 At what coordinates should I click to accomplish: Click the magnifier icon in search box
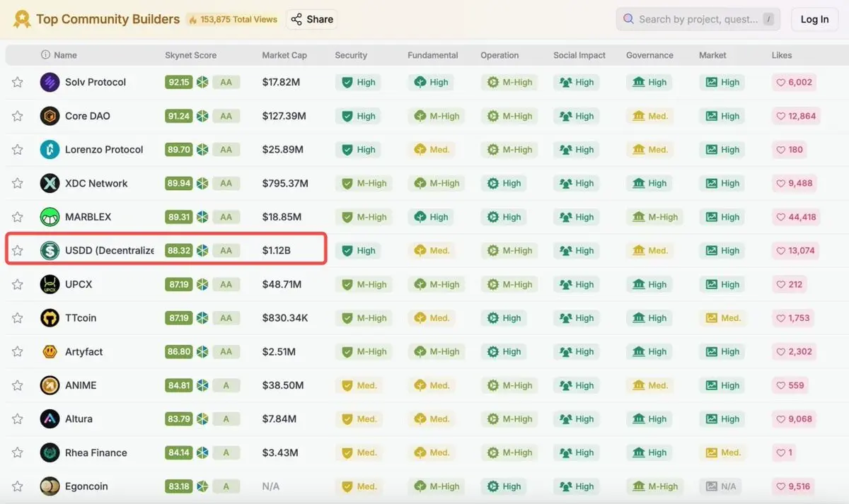[628, 19]
